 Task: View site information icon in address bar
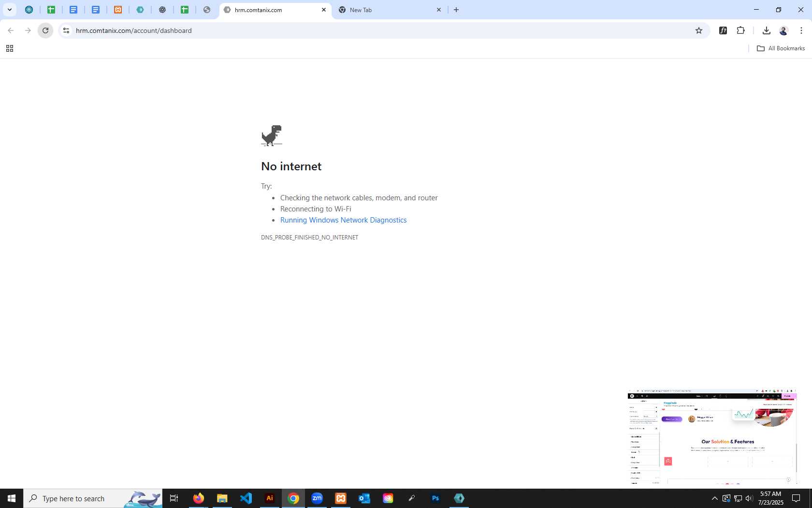[x=66, y=30]
